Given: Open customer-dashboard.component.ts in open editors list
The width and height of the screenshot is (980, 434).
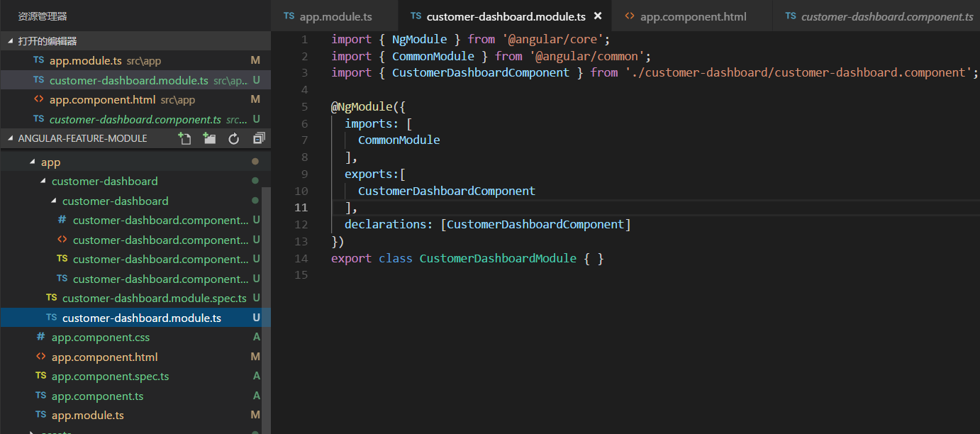Looking at the screenshot, I should coord(135,119).
